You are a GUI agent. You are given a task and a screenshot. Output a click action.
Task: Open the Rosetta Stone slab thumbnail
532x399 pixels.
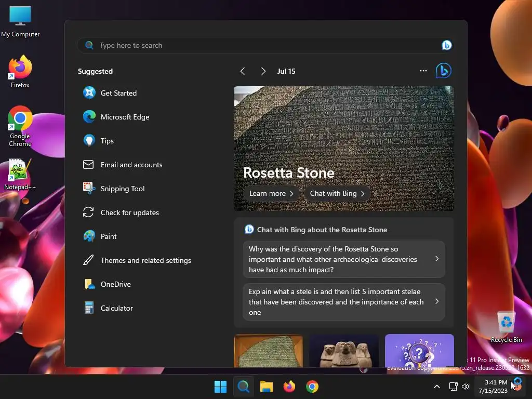[269, 351]
